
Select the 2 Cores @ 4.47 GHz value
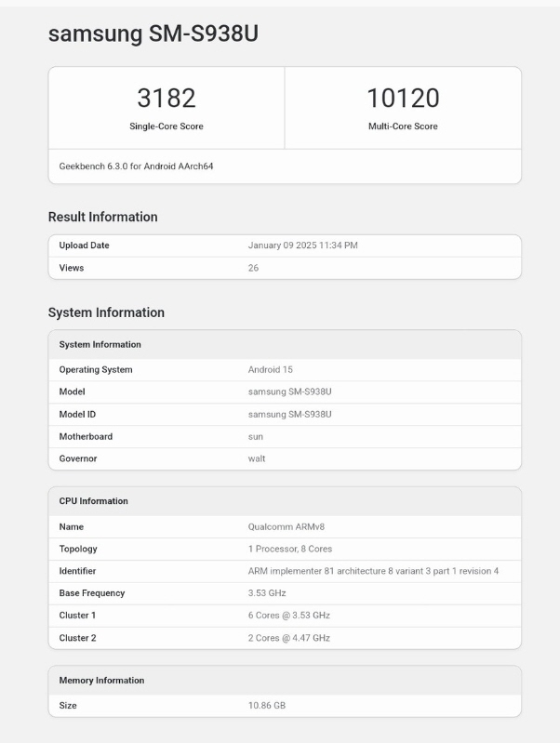[x=288, y=638]
